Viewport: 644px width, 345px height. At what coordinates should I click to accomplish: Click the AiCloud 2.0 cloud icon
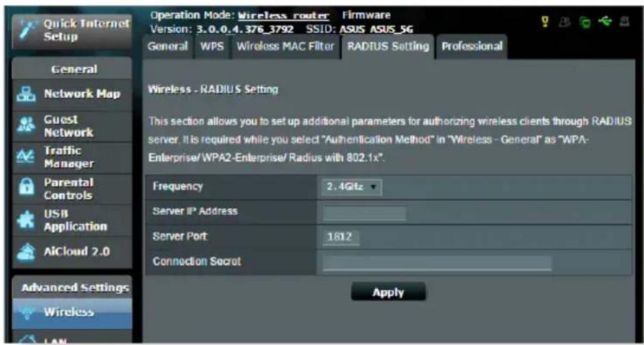point(26,252)
